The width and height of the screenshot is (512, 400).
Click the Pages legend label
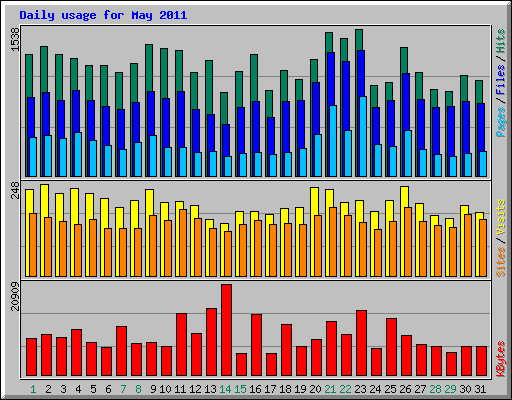pos(501,122)
